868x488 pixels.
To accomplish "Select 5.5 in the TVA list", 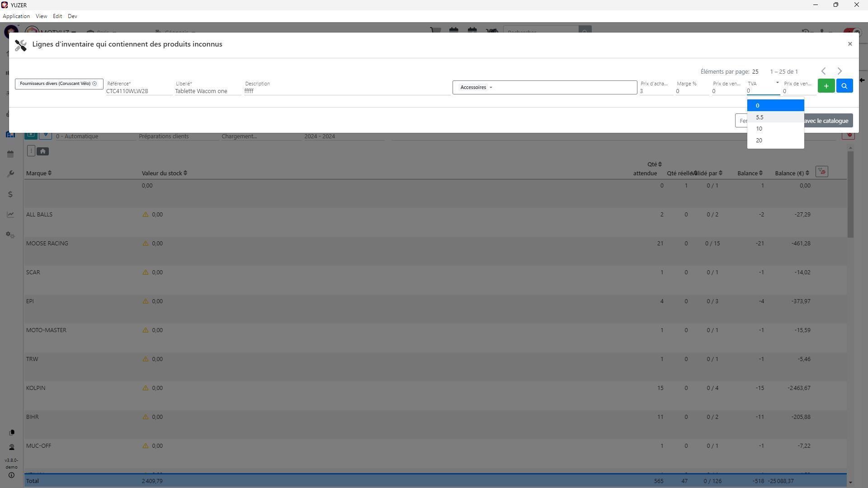I will tap(775, 117).
